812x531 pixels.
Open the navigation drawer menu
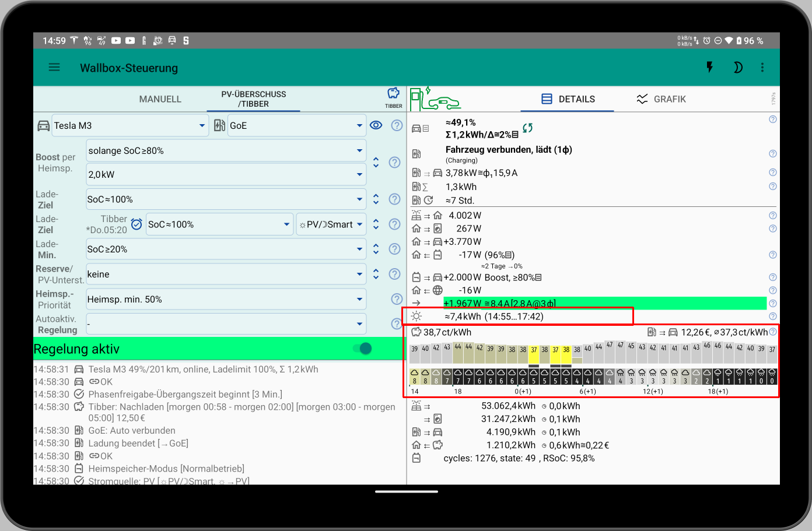click(x=54, y=67)
